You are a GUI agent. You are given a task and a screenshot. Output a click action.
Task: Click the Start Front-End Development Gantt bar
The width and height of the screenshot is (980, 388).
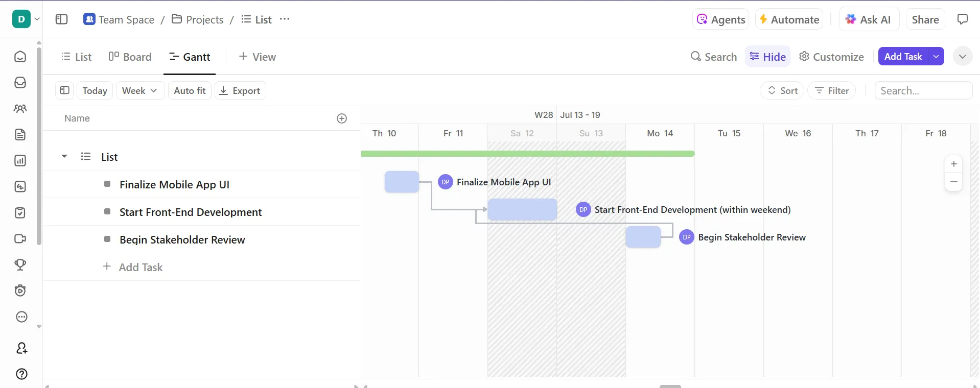(x=522, y=210)
